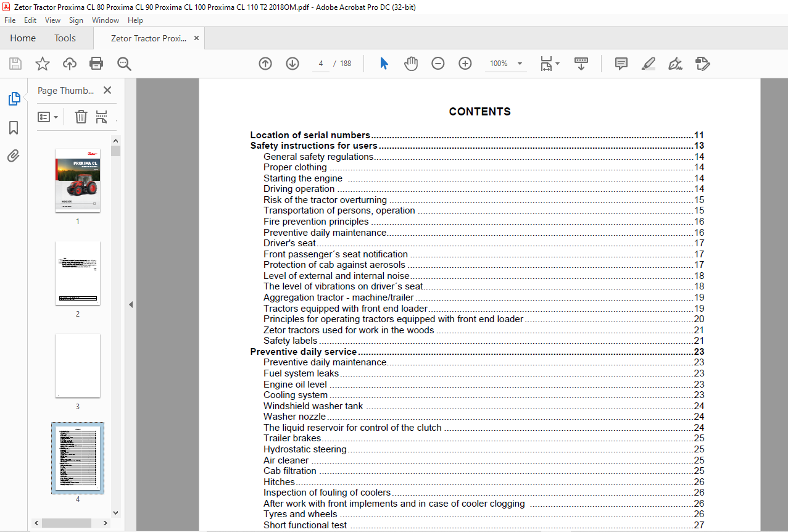Add a sticky note comment
This screenshot has height=532, width=788.
[621, 64]
